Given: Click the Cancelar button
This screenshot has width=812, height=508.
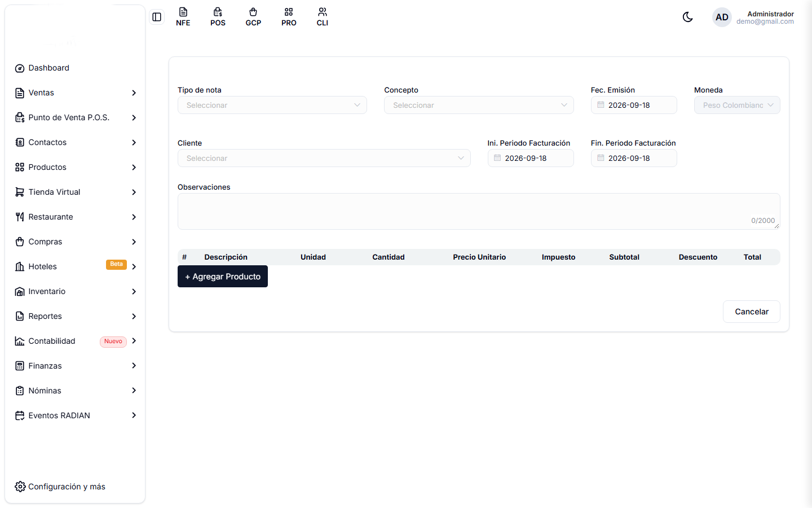Looking at the screenshot, I should 752,312.
